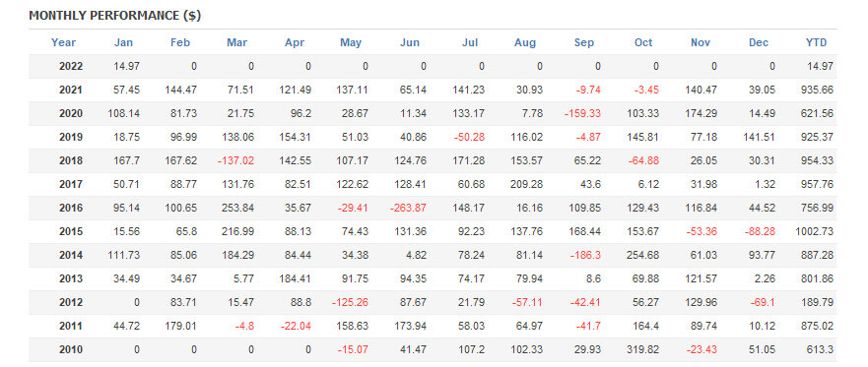Image resolution: width=868 pixels, height=367 pixels.
Task: Select the Aug column header
Action: pos(525,42)
